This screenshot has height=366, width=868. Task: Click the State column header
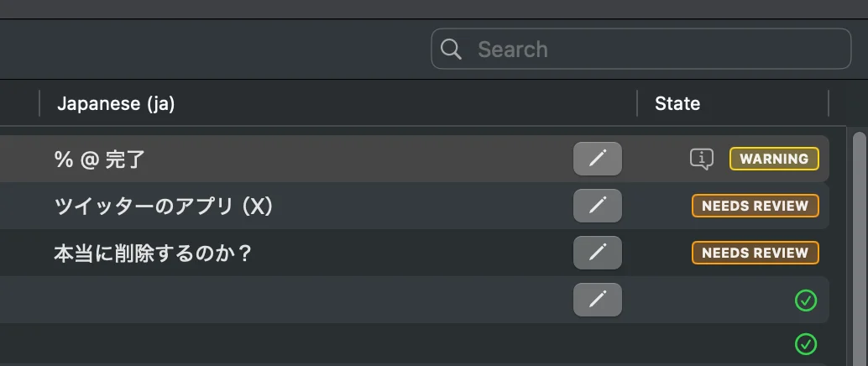(x=677, y=103)
